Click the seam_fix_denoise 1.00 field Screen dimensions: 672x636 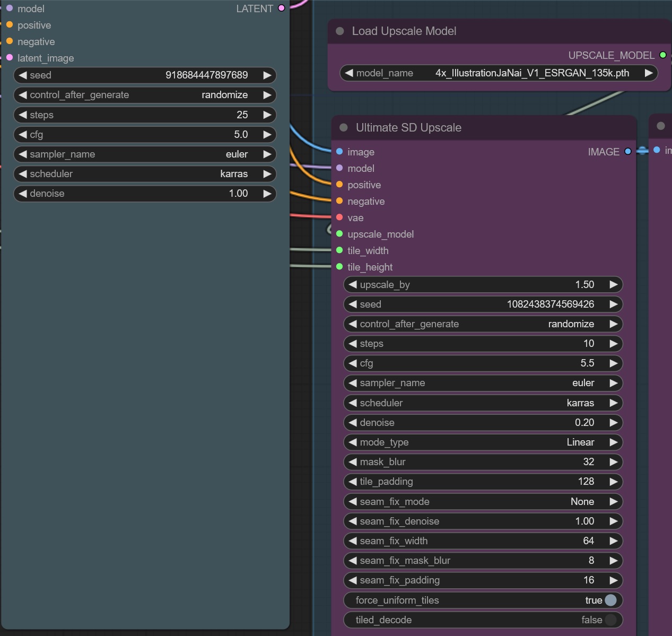[x=483, y=521]
